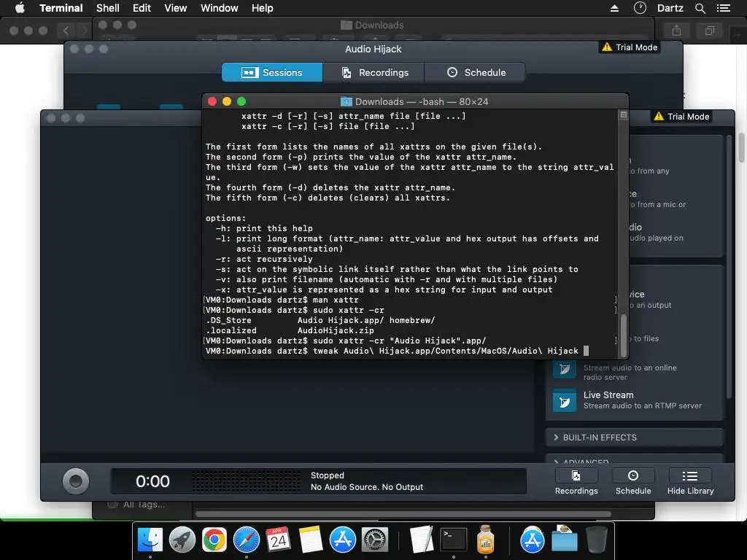Open the Calendar app in Dock
747x560 pixels.
(278, 540)
